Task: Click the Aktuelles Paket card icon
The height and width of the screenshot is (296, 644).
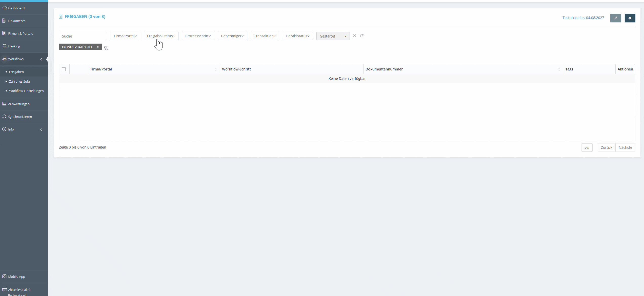Action: tap(4, 289)
